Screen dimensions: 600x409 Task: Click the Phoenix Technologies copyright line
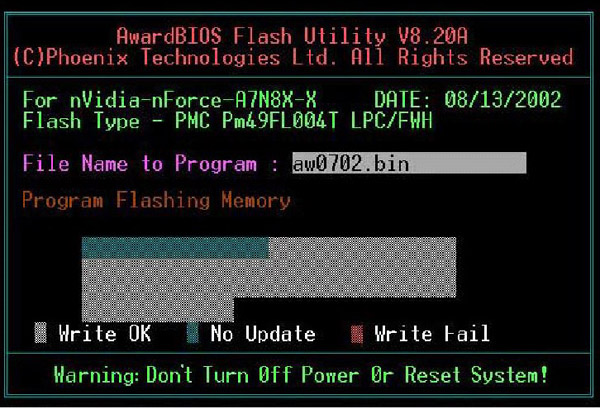293,57
